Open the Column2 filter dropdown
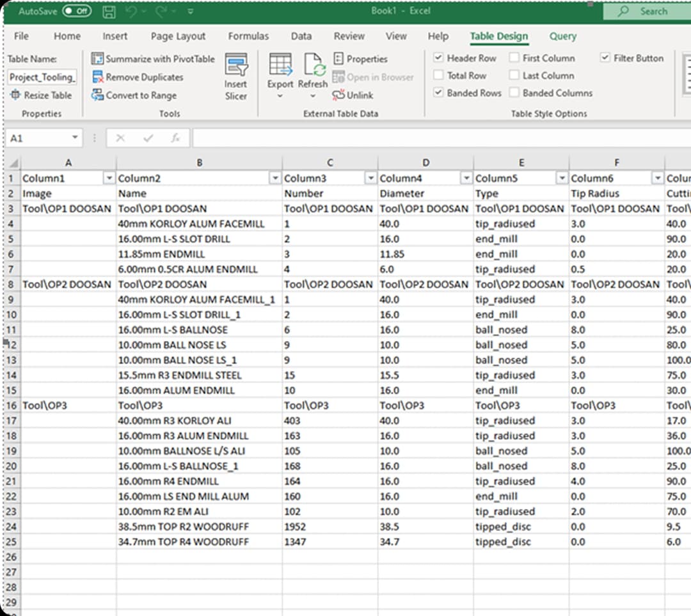The image size is (691, 616). [x=275, y=178]
